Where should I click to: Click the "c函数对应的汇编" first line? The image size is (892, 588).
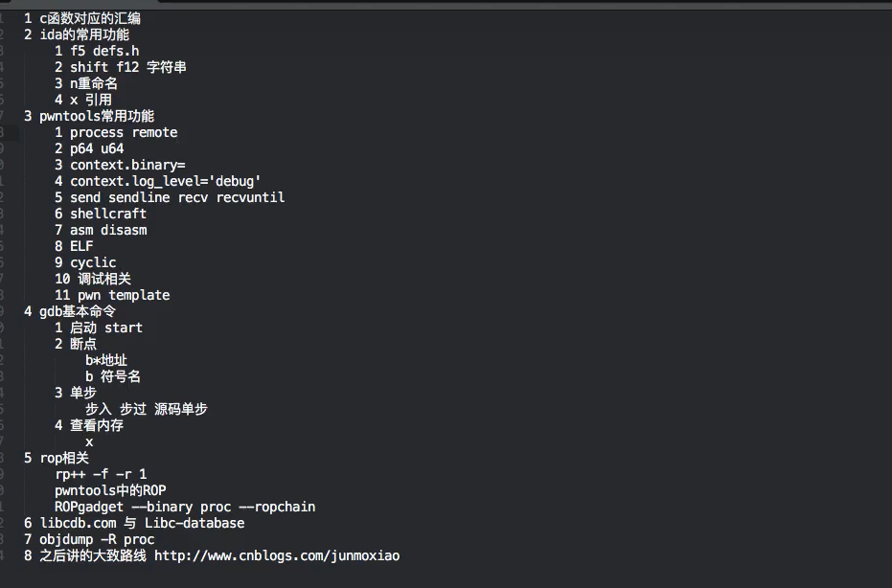click(92, 18)
